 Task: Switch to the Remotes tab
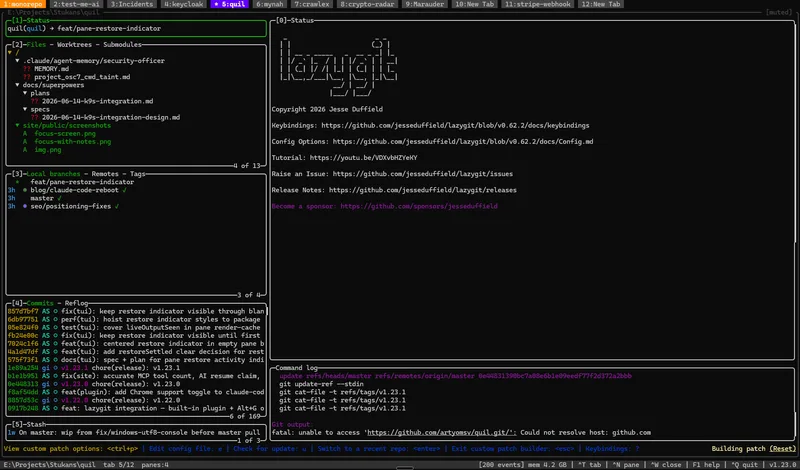click(105, 174)
